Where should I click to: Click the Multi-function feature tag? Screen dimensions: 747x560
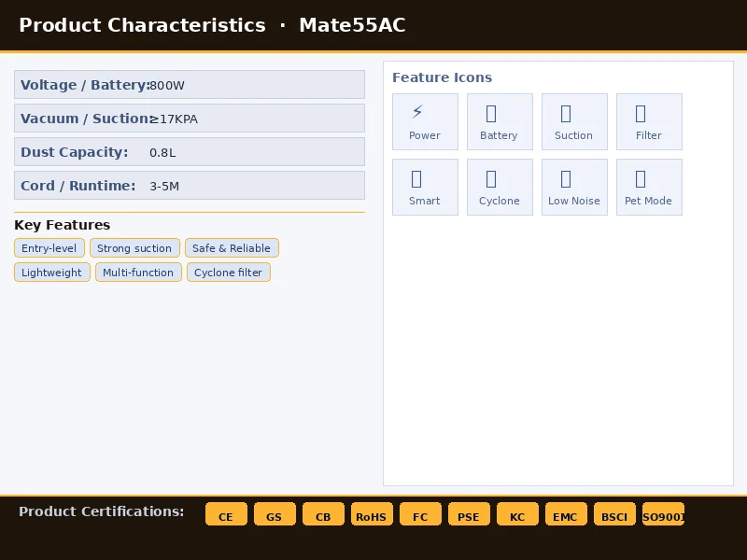pos(138,273)
